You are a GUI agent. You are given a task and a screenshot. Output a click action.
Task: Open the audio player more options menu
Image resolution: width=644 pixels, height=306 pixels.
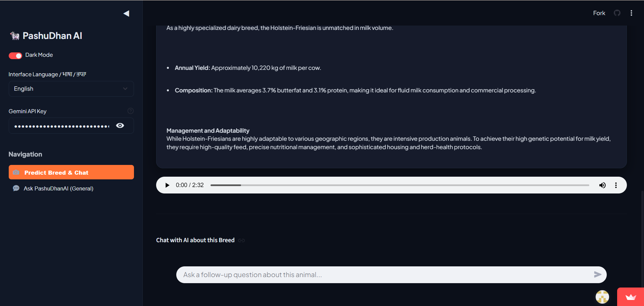pos(616,185)
